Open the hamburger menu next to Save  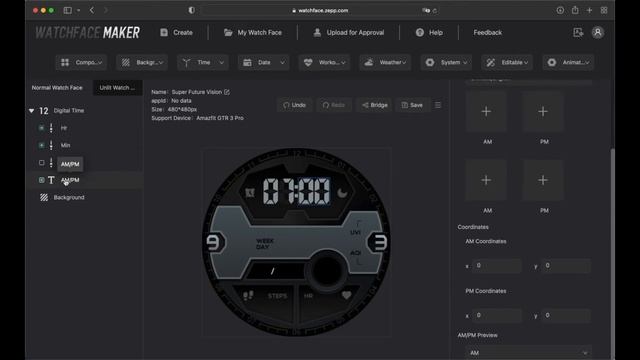pyautogui.click(x=438, y=105)
